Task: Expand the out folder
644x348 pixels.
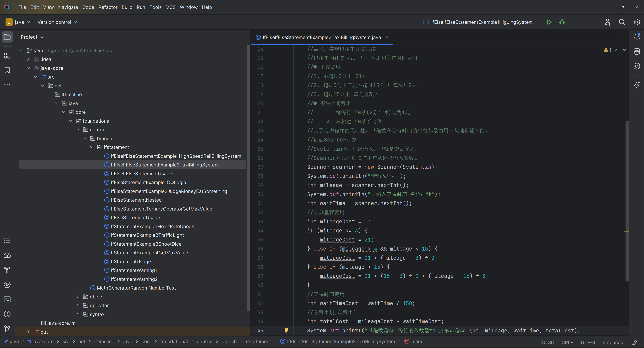Action: pos(28,332)
